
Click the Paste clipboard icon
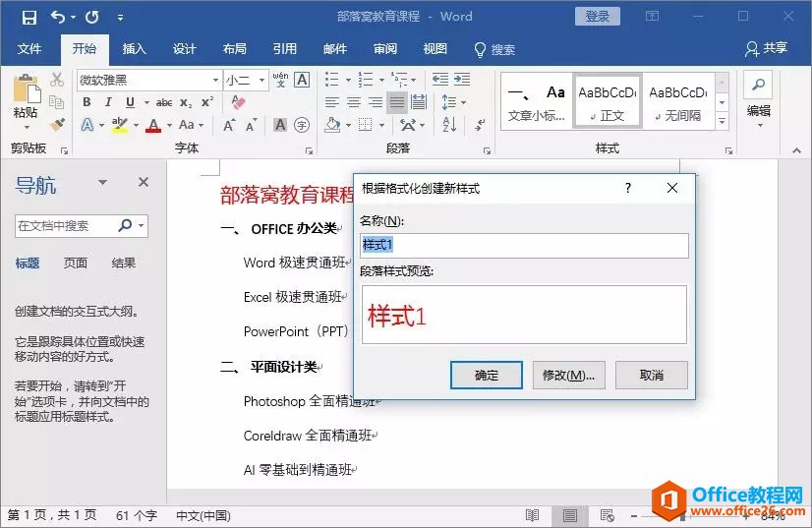coord(26,89)
